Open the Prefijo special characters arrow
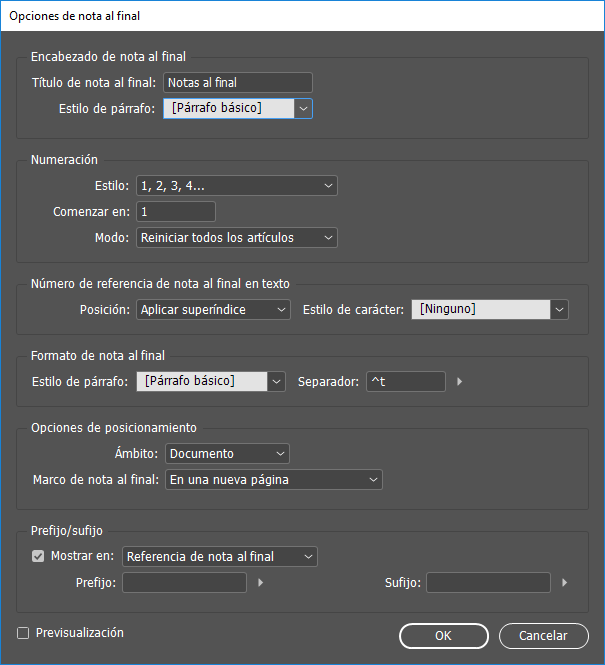605x665 pixels. (x=261, y=582)
